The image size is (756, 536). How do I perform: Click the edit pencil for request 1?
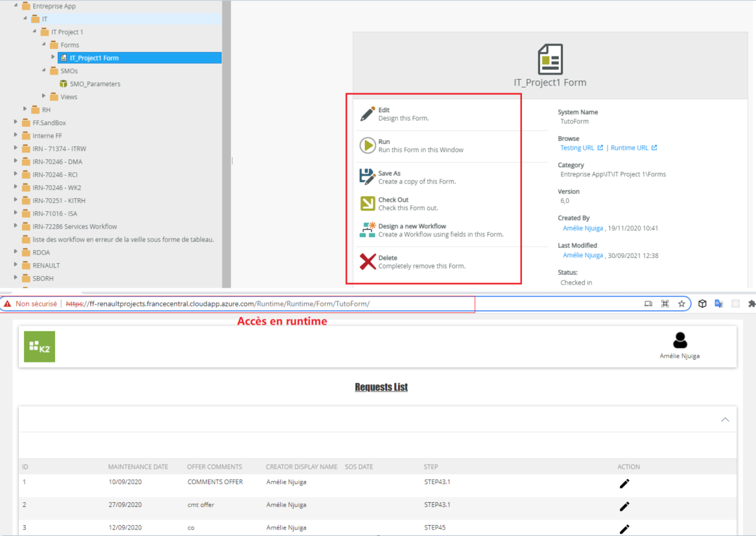[624, 483]
